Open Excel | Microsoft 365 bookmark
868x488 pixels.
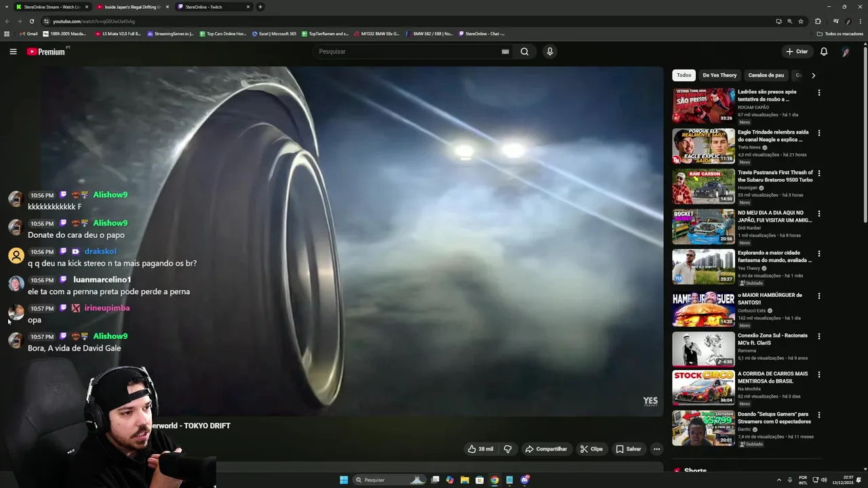tap(274, 33)
